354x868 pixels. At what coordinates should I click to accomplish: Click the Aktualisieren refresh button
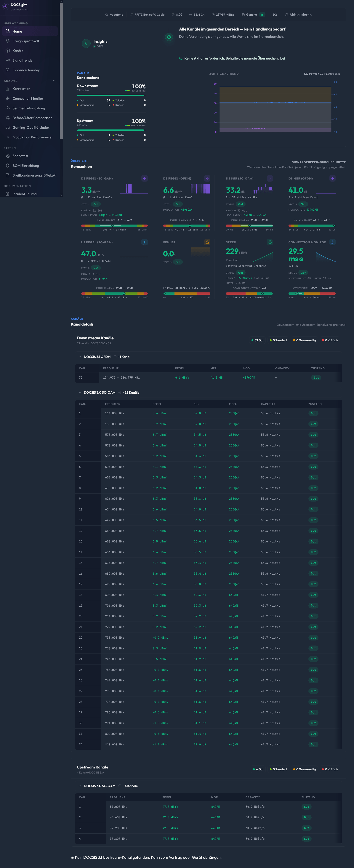point(298,15)
